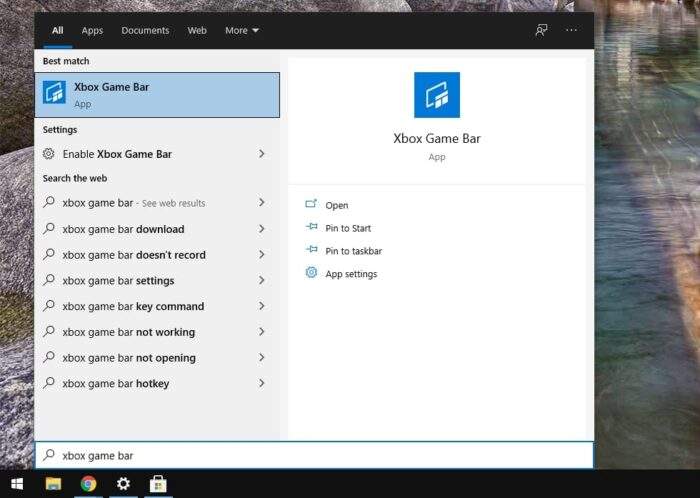Click magnifier icon in the search box

pyautogui.click(x=49, y=455)
